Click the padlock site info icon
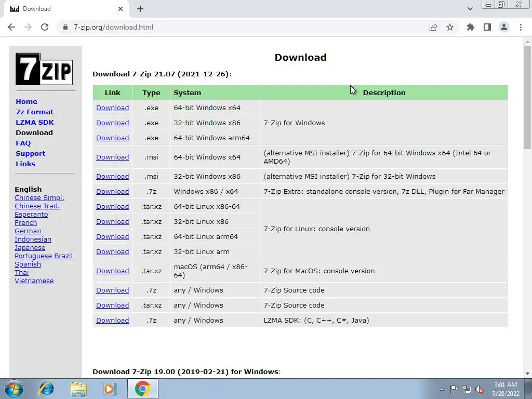Screen dimensions: 532x399 (x=65, y=27)
